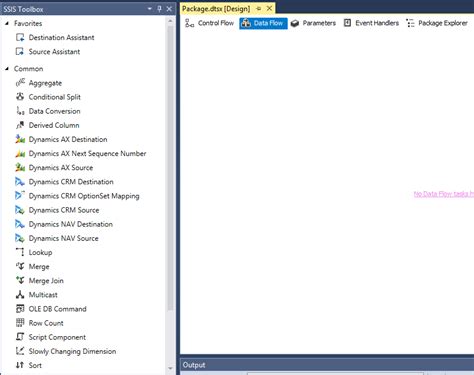The image size is (474, 375).
Task: Select the Script Component icon
Action: (20, 337)
